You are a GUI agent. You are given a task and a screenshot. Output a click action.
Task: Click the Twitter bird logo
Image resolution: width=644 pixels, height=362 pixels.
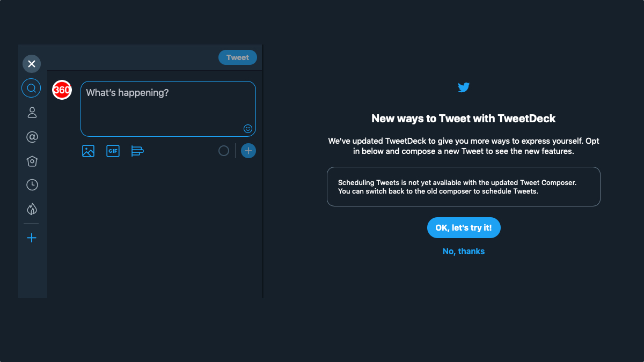click(x=464, y=87)
